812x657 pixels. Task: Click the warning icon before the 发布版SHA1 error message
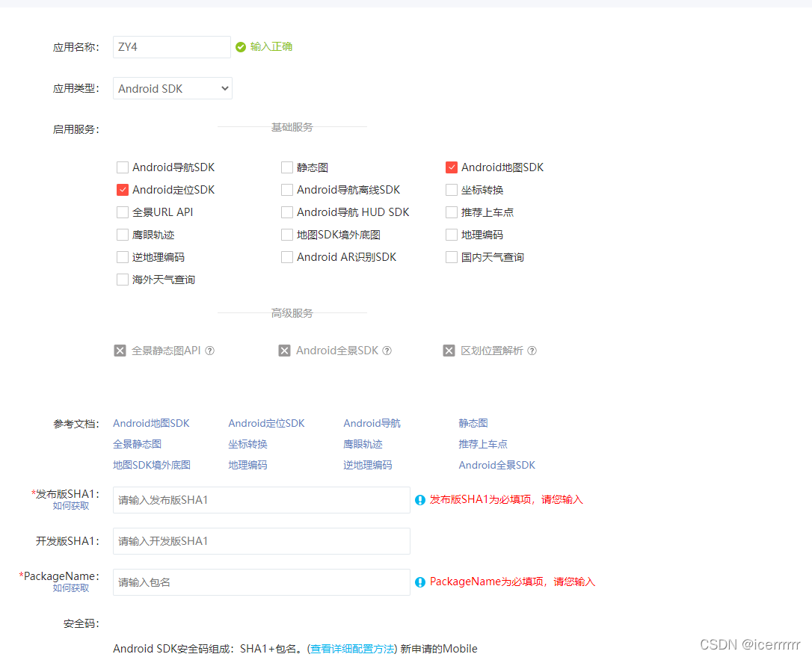419,499
